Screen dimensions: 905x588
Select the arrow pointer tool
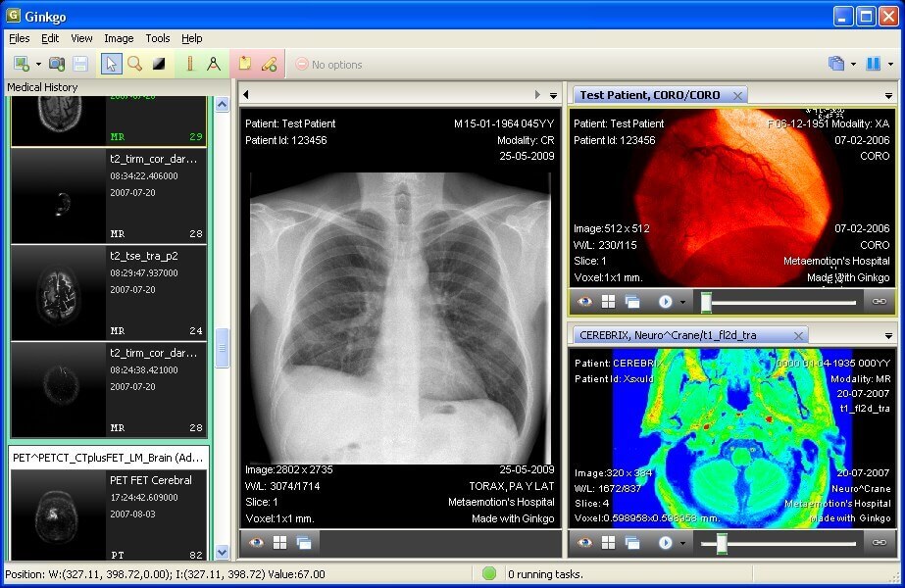(111, 63)
